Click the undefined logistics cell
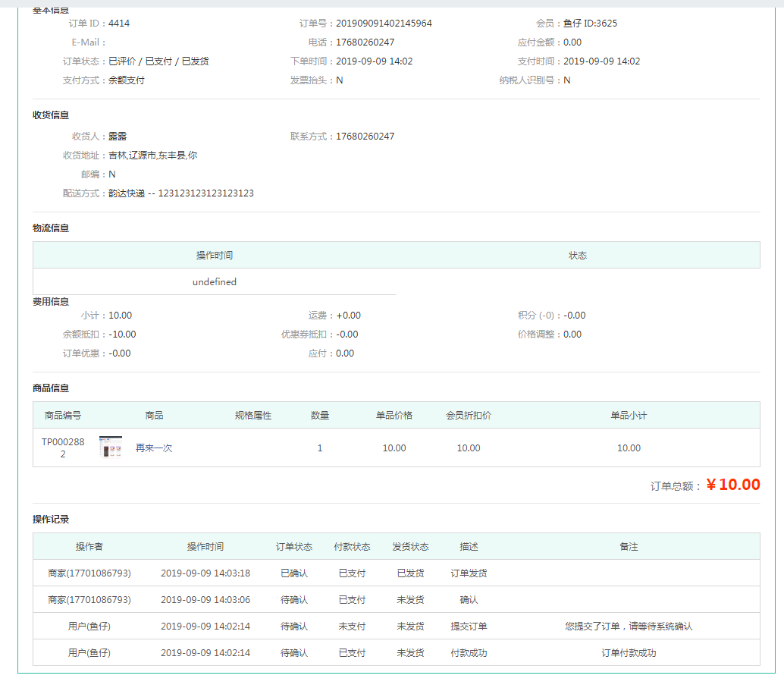The height and width of the screenshot is (691, 784). click(215, 282)
